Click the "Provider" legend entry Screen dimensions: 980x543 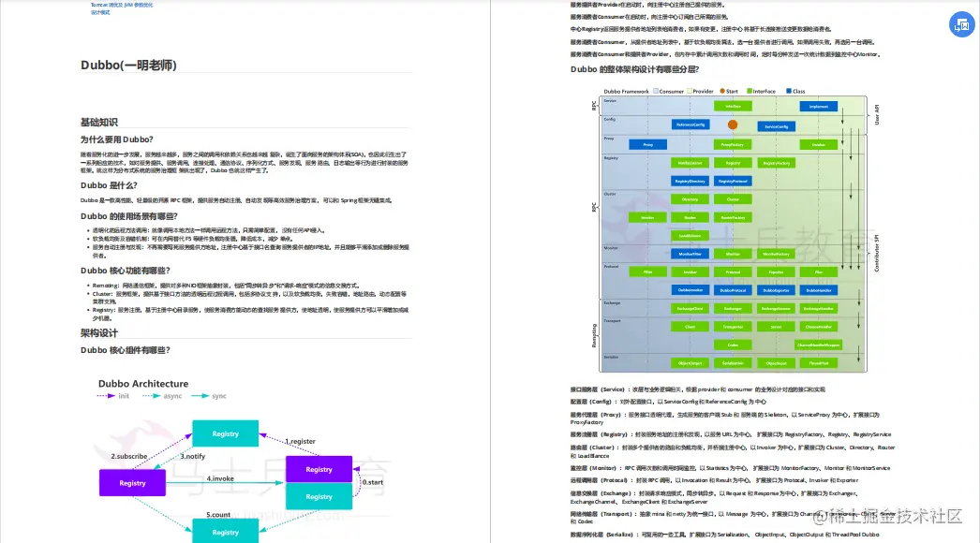pos(700,91)
